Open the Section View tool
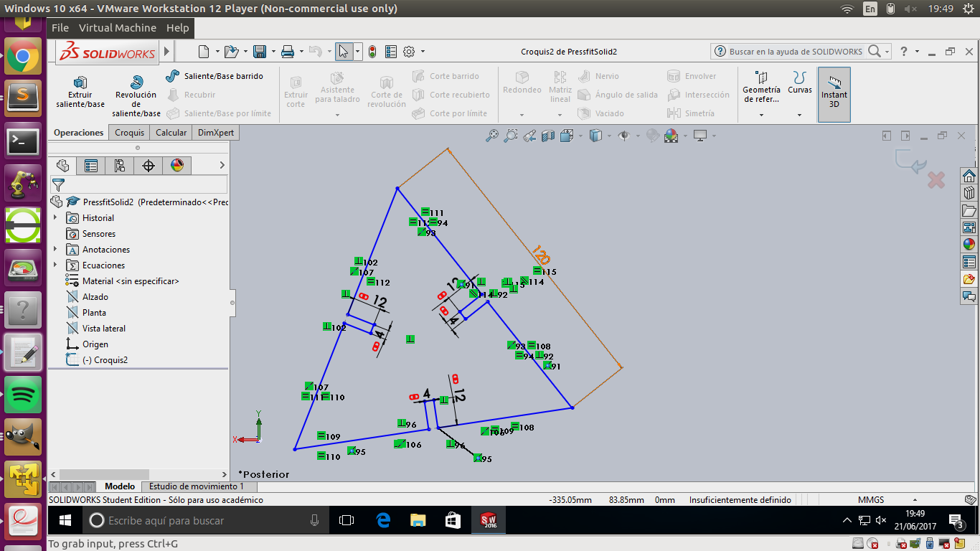Viewport: 980px width, 551px height. tap(548, 136)
